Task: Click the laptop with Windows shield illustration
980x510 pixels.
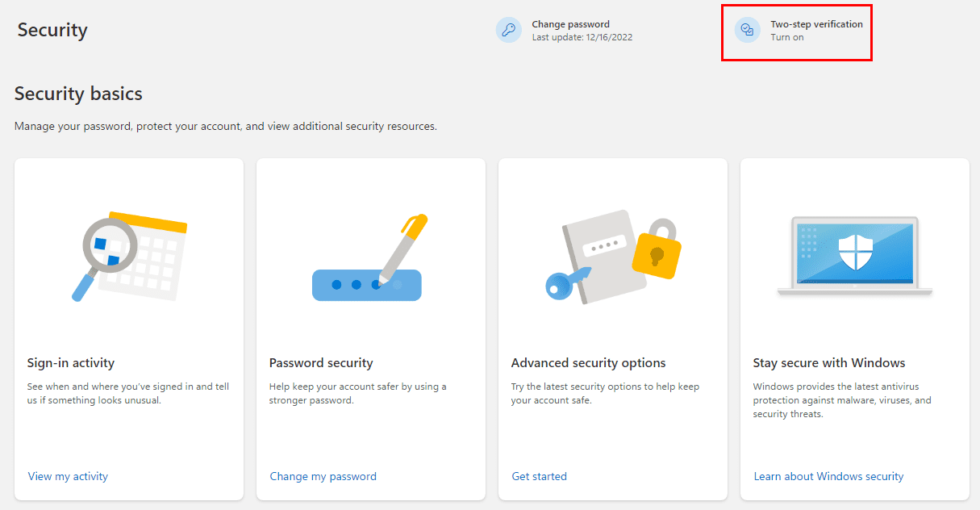Action: pyautogui.click(x=855, y=256)
